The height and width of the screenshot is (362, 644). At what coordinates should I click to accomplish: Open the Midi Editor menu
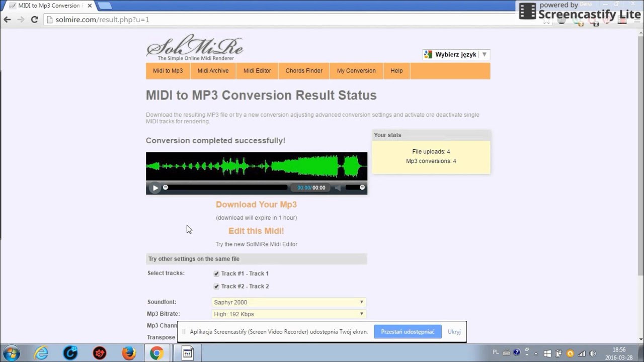click(257, 71)
